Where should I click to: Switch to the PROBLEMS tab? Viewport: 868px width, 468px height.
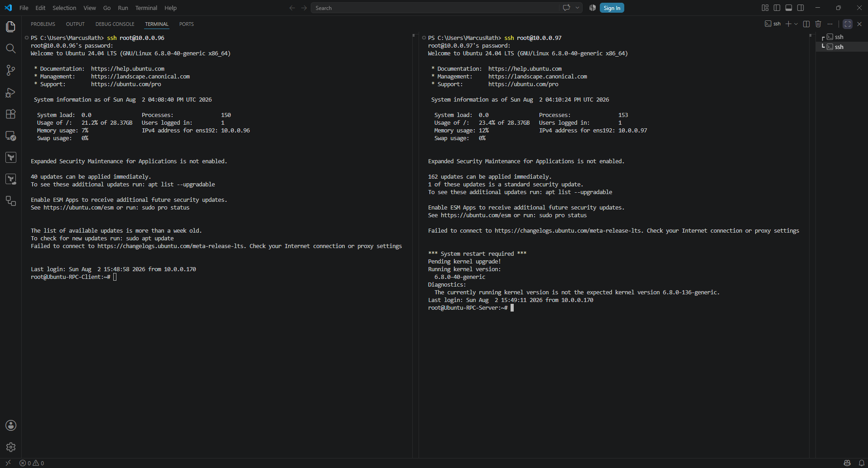(x=43, y=24)
